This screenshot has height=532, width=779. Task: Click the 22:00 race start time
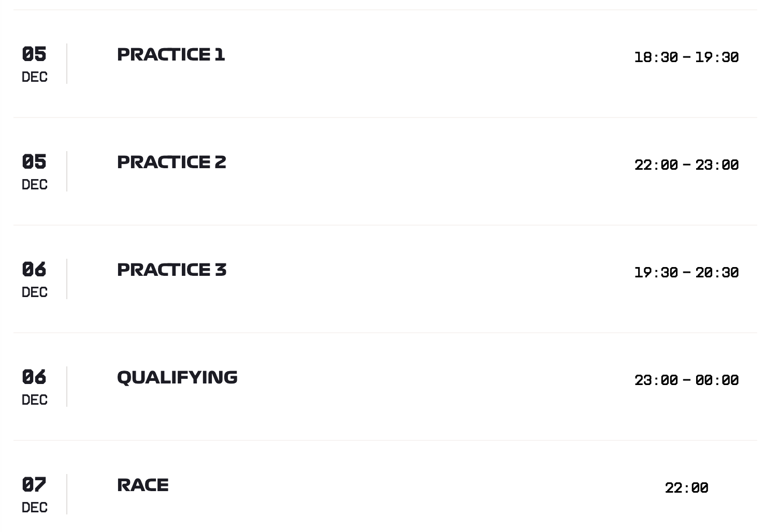[x=686, y=487]
